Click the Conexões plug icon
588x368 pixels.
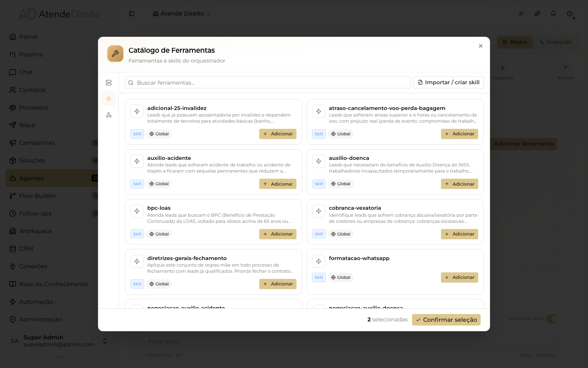point(13,266)
